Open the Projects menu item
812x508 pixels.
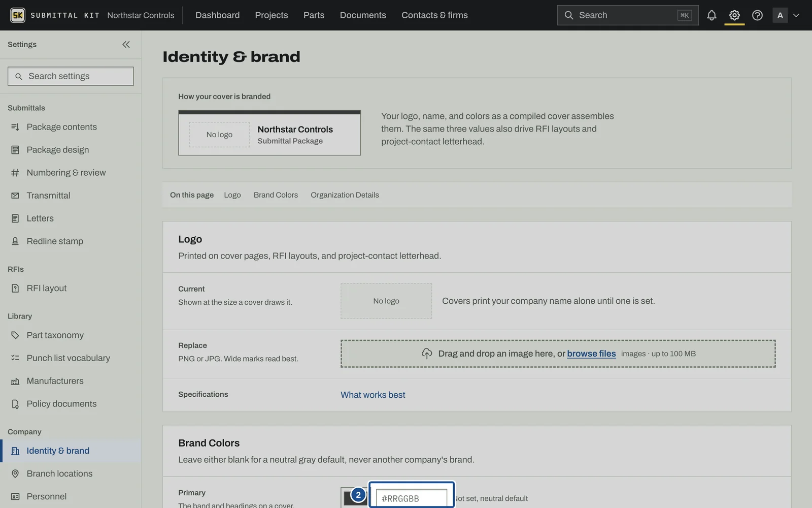click(x=272, y=15)
